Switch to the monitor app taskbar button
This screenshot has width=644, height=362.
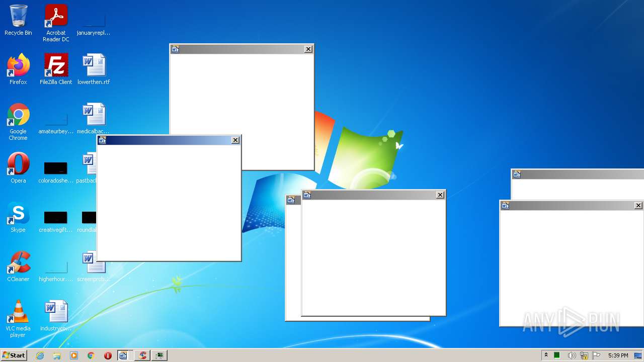coord(159,355)
